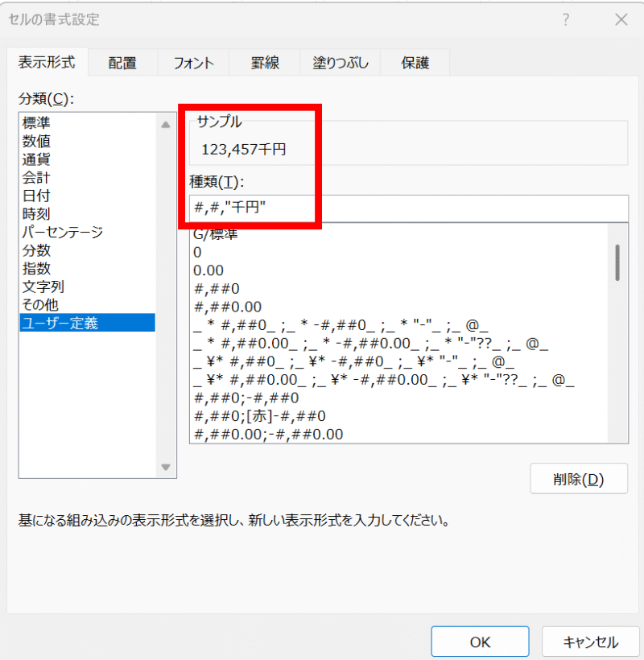Viewport: 644px width, 660px height.
Task: Click category list scroll up arrow
Action: 166,125
